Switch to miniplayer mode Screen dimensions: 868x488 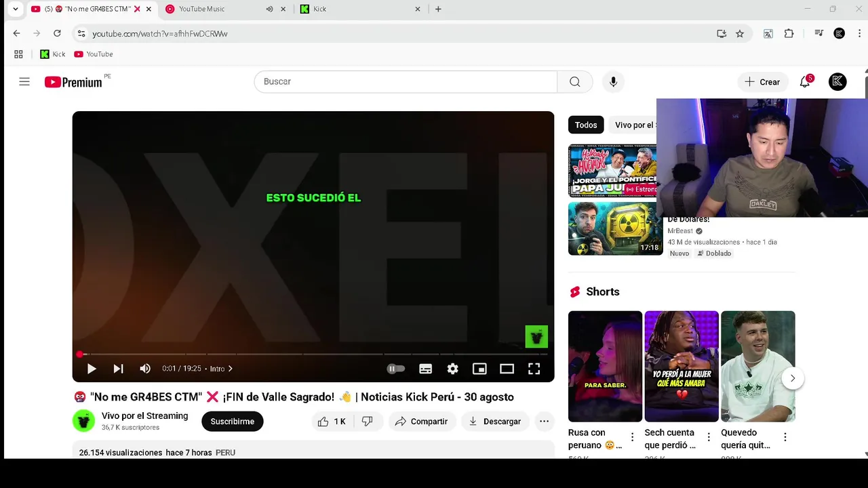480,369
